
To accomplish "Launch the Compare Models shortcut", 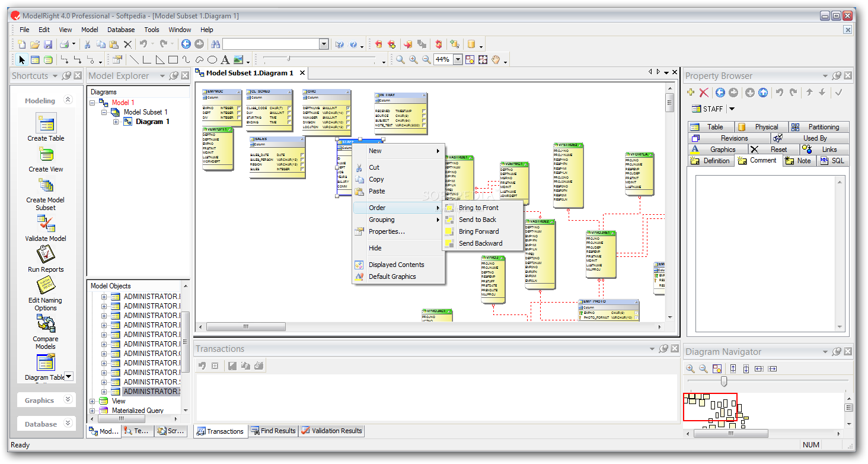I will pyautogui.click(x=46, y=323).
